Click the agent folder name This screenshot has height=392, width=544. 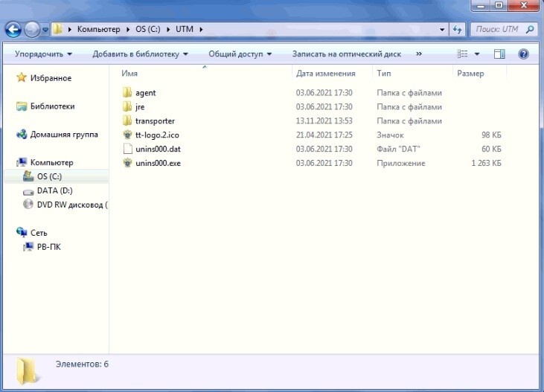[145, 93]
